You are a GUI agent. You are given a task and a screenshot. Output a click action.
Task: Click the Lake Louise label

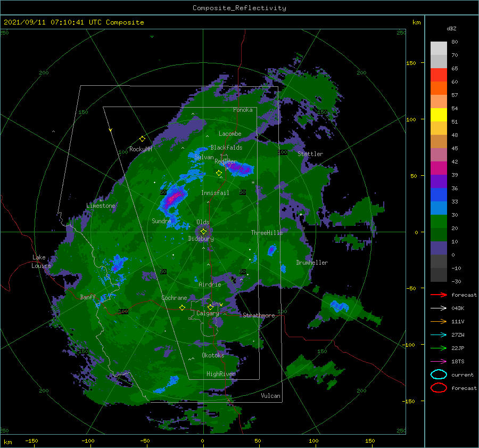[x=41, y=262]
